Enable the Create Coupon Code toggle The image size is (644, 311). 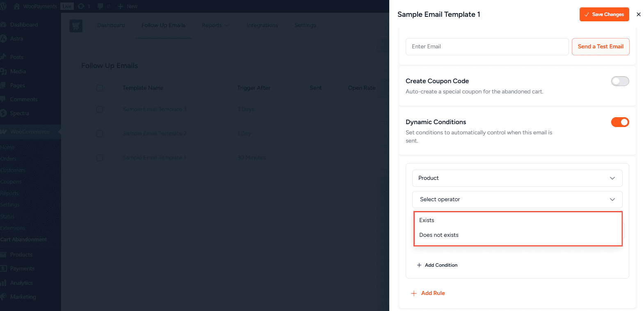(x=619, y=81)
